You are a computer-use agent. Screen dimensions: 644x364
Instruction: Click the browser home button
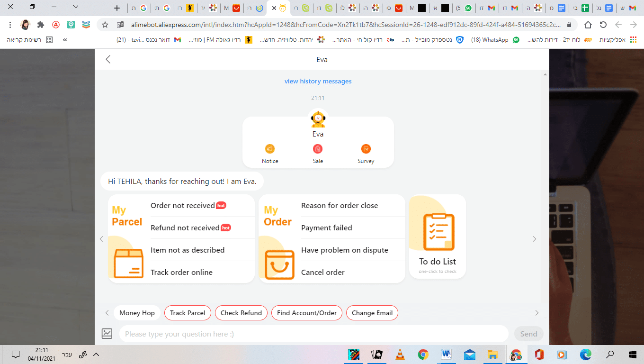[x=588, y=25]
